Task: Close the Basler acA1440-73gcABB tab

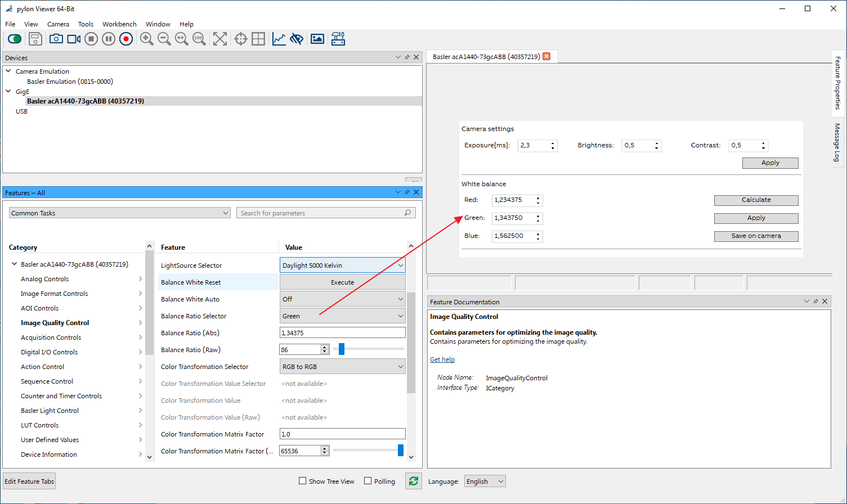Action: (x=546, y=56)
